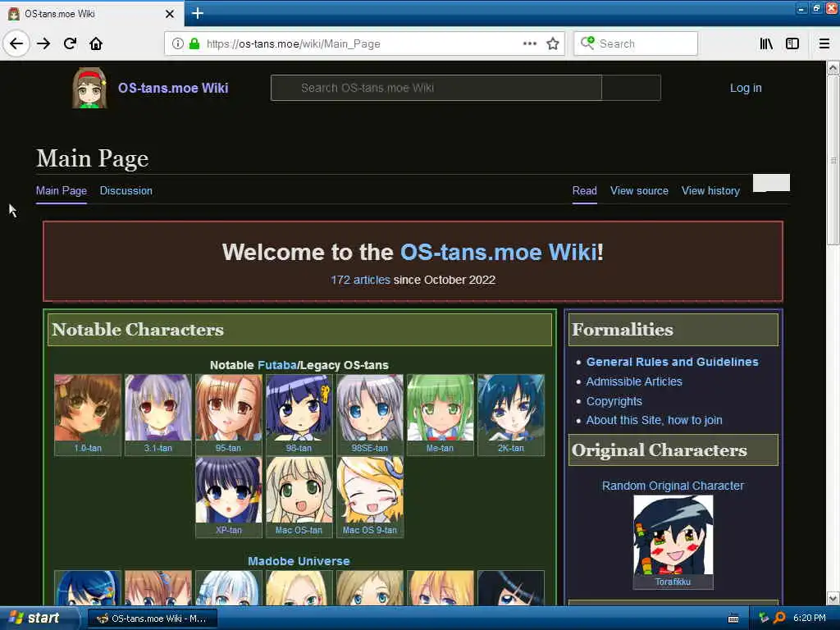840x630 pixels.
Task: Open the View source tab
Action: point(639,190)
